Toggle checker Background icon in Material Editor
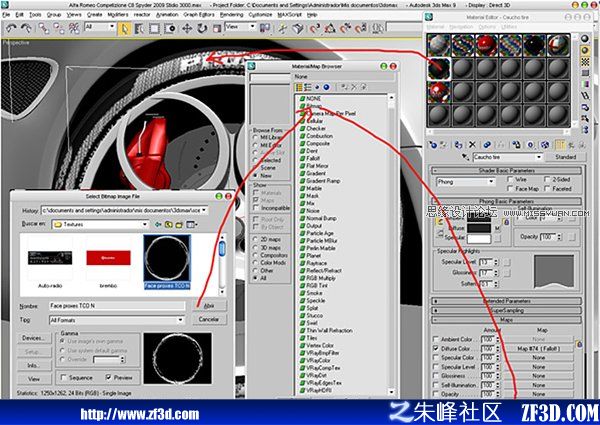 click(x=585, y=62)
